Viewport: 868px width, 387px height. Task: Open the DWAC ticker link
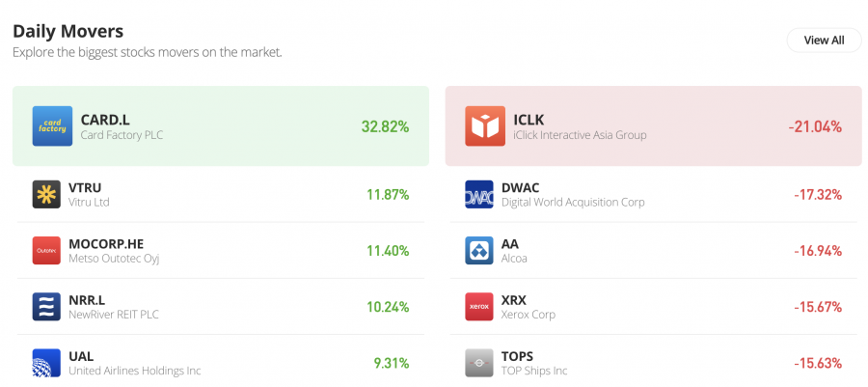522,187
